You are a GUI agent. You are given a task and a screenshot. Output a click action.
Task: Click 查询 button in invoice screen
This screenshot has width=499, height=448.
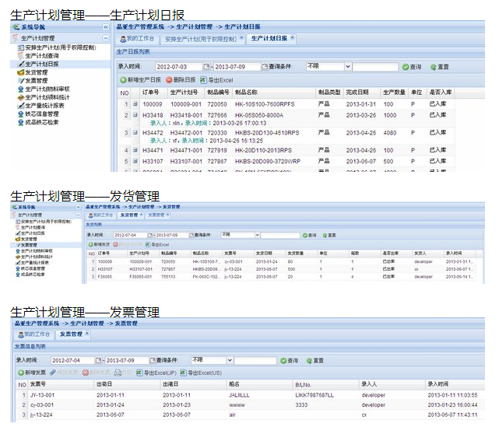(290, 361)
